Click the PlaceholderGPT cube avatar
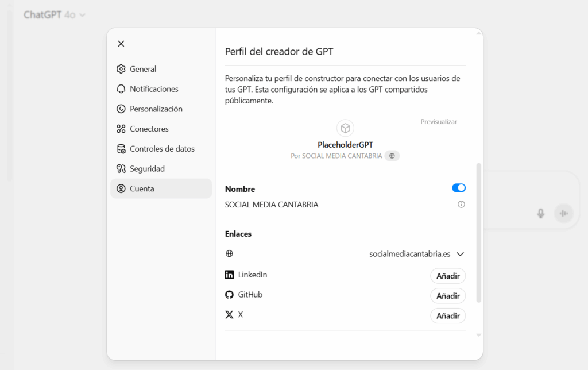Screen dimensions: 588x370 (345, 128)
